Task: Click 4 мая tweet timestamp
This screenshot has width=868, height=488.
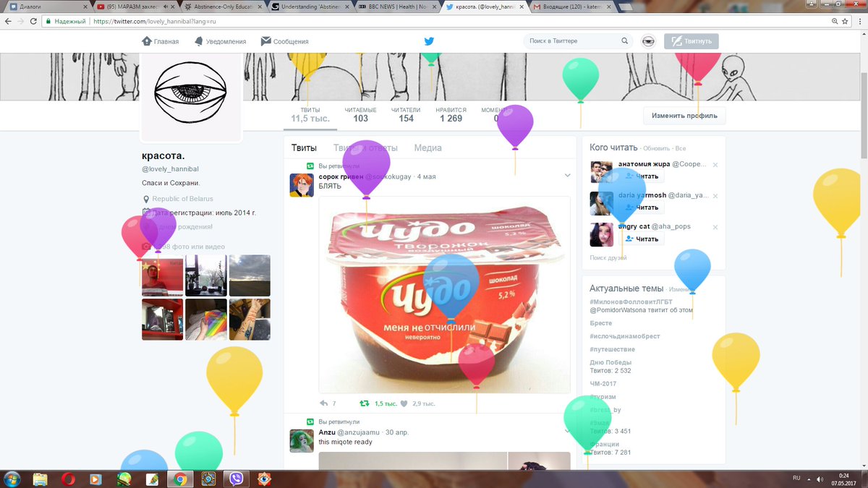Action: click(426, 176)
